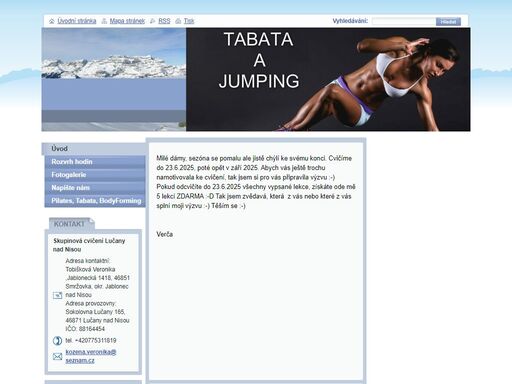Viewport: 512px width, 384px height.
Task: Open the Mapa stránek link
Action: point(127,21)
